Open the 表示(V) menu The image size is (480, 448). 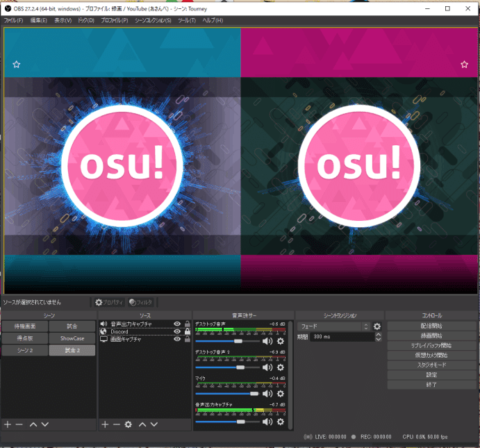point(63,21)
